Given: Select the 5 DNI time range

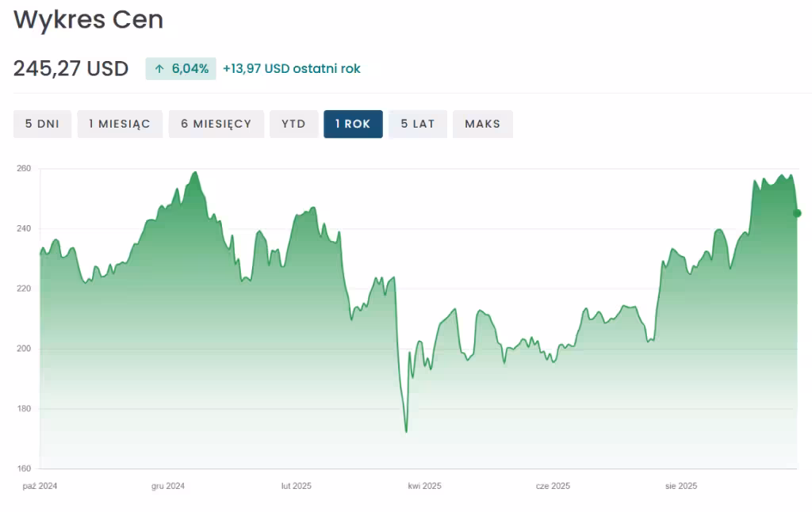Looking at the screenshot, I should click(x=42, y=124).
